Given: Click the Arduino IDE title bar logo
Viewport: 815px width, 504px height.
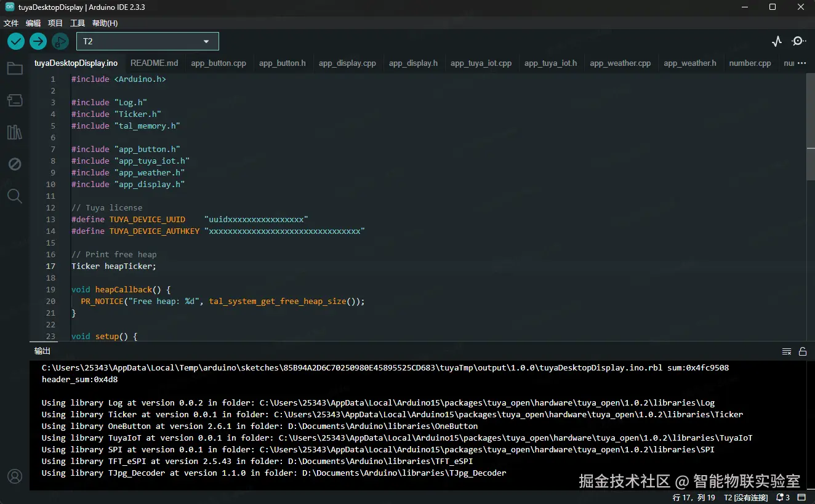Looking at the screenshot, I should tap(9, 7).
